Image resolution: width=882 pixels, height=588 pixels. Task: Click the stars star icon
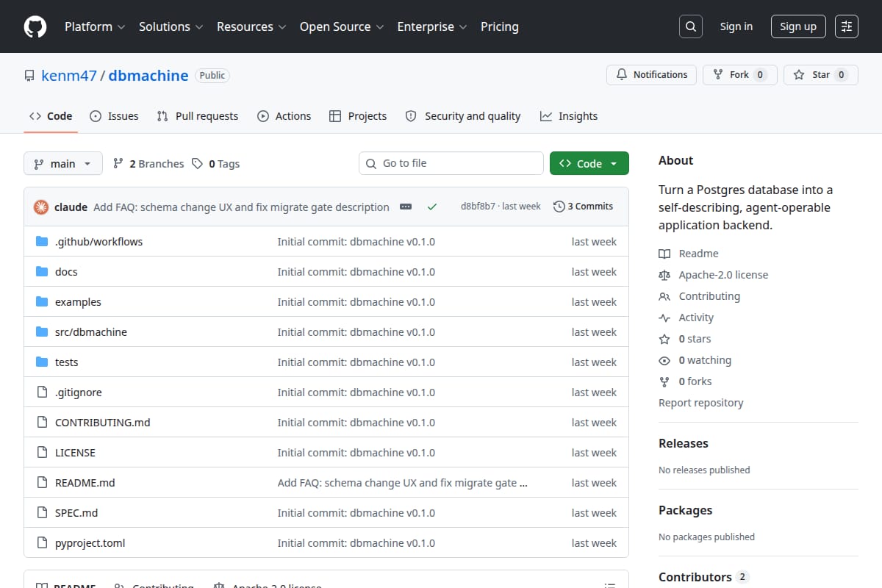coord(664,339)
